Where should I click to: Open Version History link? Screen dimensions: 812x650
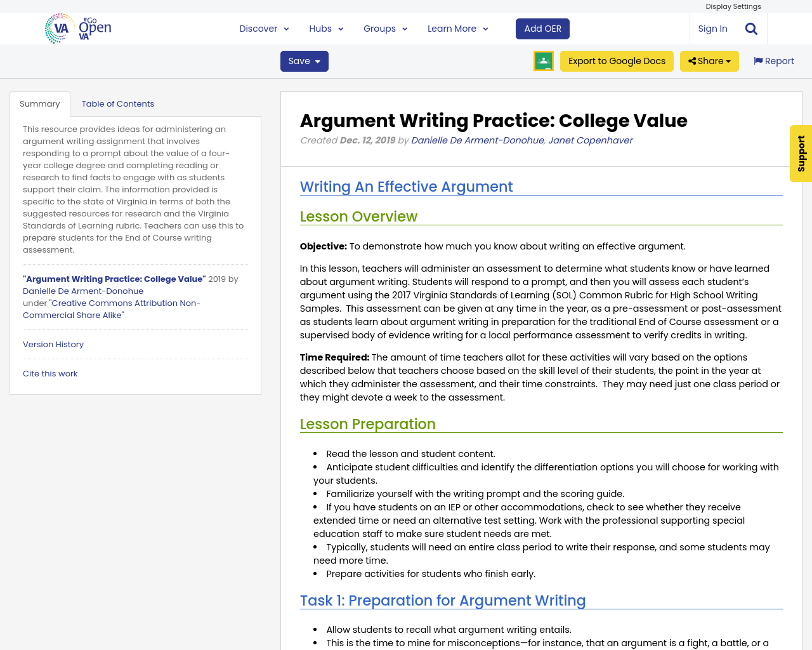click(53, 343)
